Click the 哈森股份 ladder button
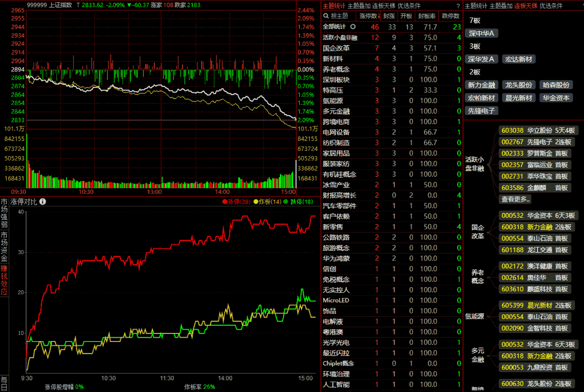 [556, 85]
